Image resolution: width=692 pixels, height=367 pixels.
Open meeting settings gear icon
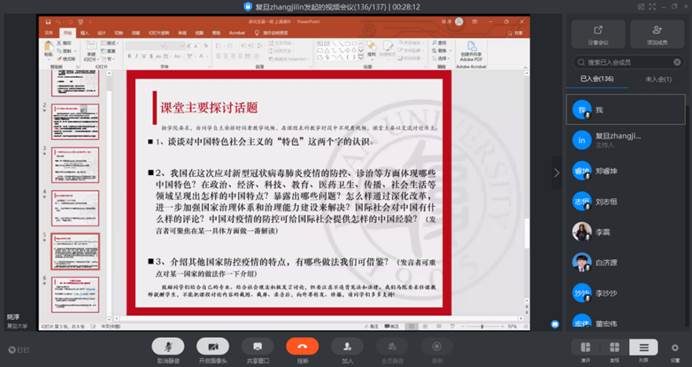click(675, 348)
